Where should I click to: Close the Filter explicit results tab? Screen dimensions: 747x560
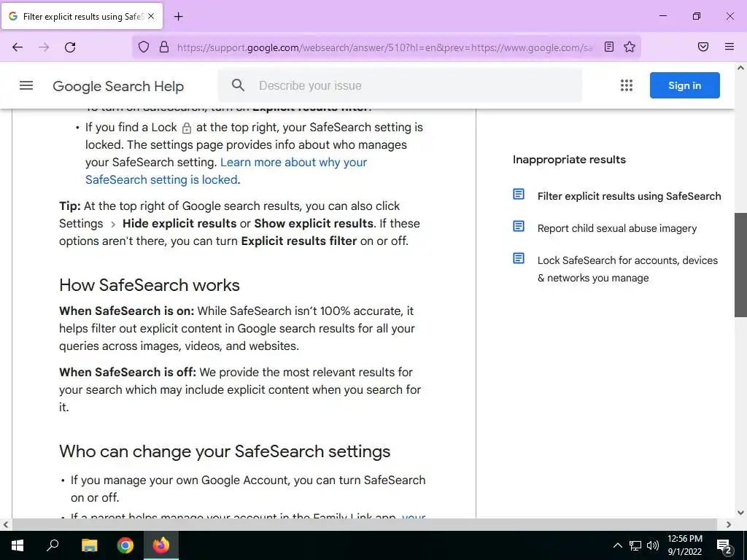coord(151,16)
